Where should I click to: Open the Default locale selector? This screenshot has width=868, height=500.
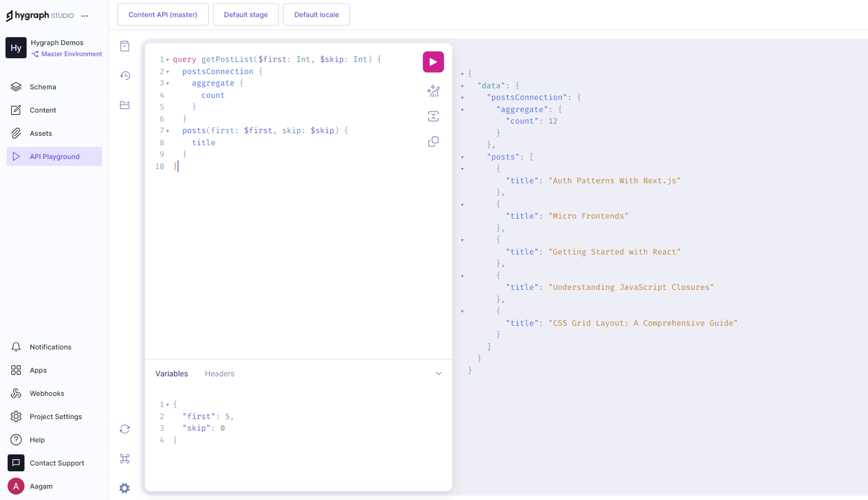317,14
